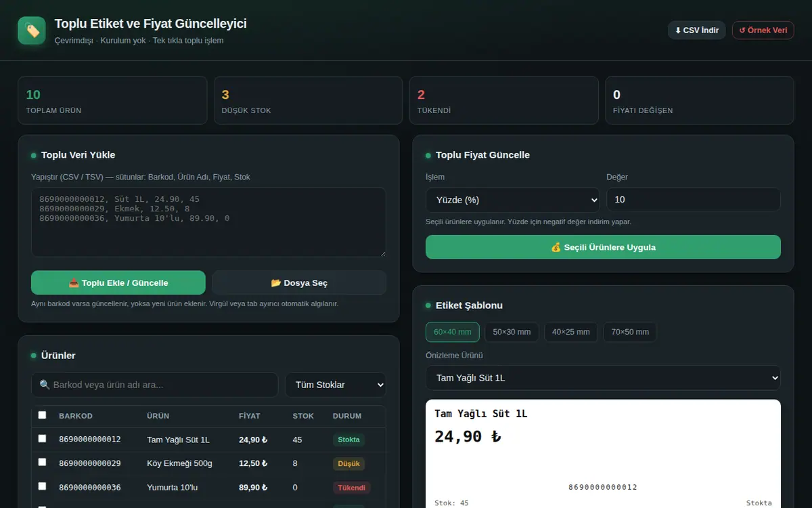This screenshot has height=508, width=812.
Task: Click barcode 8690000000029 in the table
Action: pyautogui.click(x=90, y=463)
